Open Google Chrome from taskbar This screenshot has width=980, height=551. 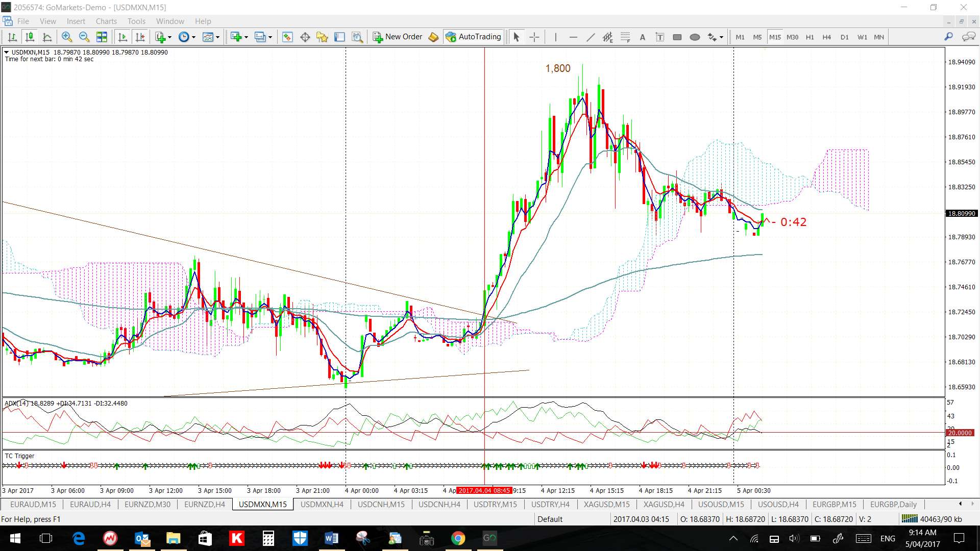[458, 538]
